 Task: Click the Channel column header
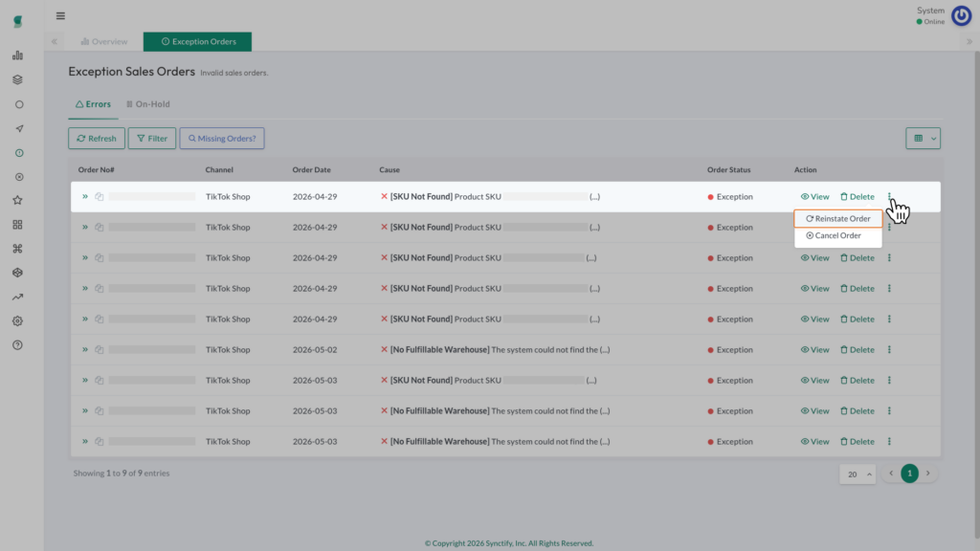coord(219,170)
